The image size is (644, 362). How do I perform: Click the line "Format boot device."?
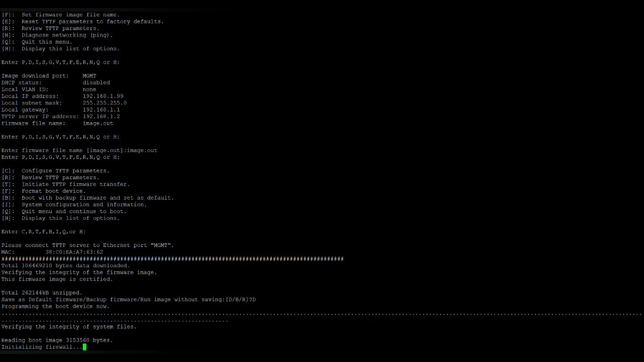click(x=54, y=191)
